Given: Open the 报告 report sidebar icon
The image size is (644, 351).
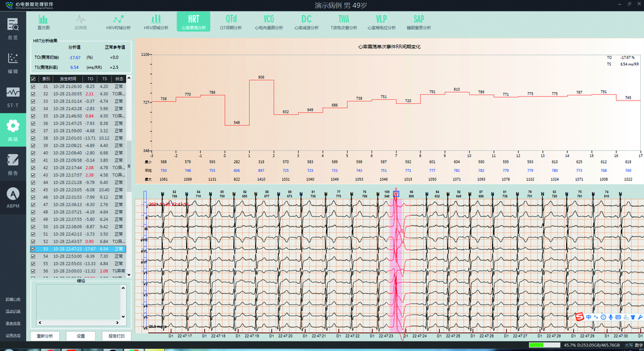Looking at the screenshot, I should coord(13,164).
